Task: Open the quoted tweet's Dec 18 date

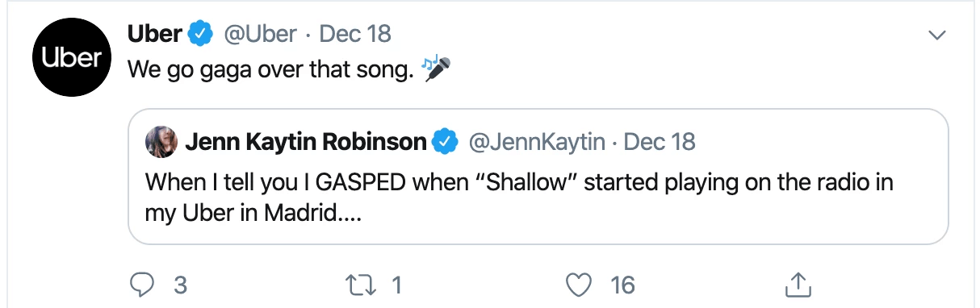Action: [x=660, y=143]
